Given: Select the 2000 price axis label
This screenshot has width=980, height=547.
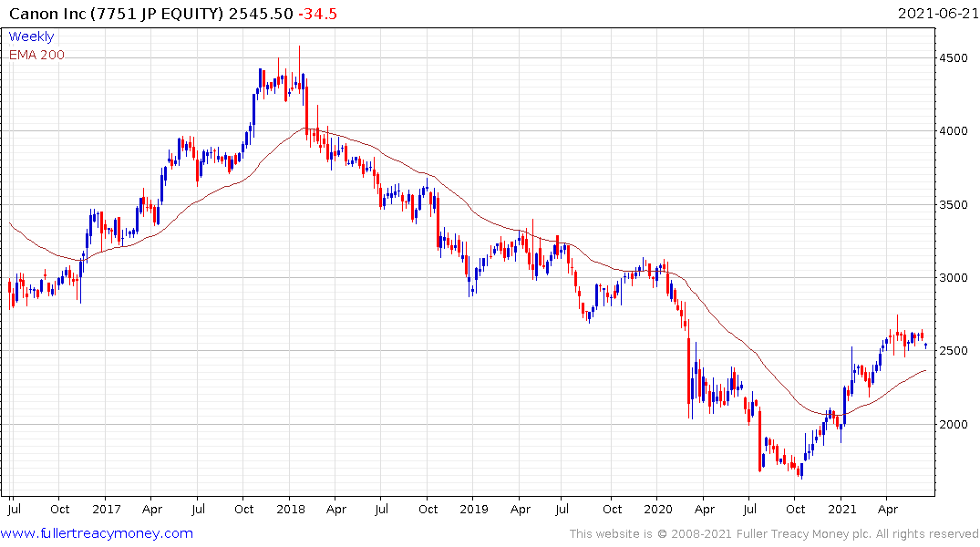Looking at the screenshot, I should 954,425.
